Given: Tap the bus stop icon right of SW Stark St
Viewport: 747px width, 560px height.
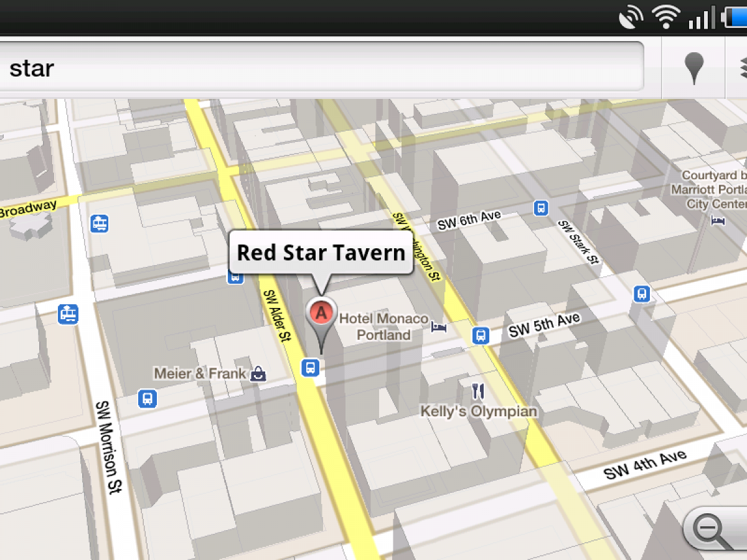Looking at the screenshot, I should [x=642, y=294].
